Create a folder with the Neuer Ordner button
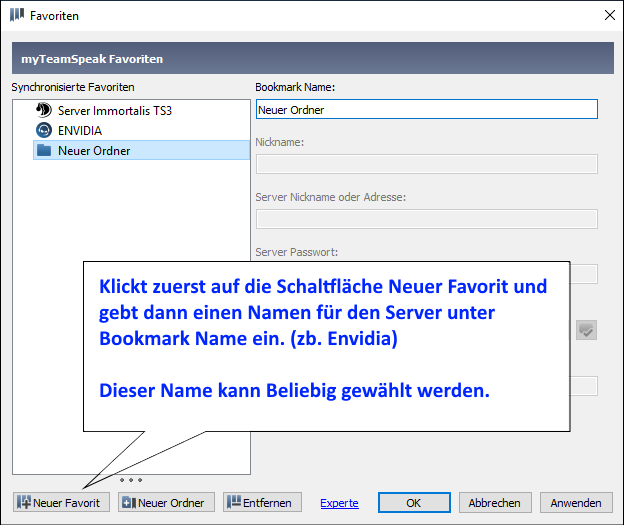The height and width of the screenshot is (525, 624). (166, 502)
